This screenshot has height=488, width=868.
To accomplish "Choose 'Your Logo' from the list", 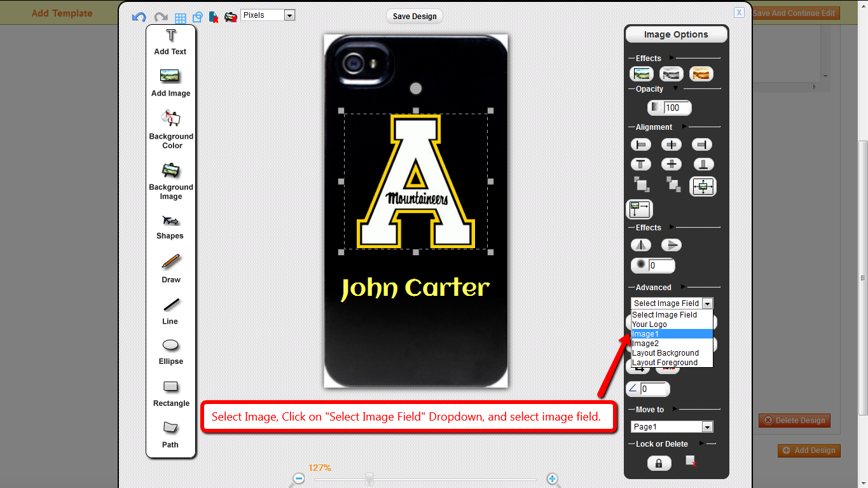I will coord(672,324).
